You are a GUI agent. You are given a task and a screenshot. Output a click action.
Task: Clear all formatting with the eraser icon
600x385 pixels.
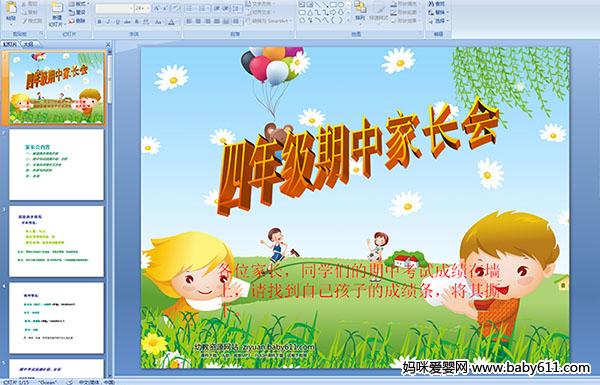click(176, 8)
